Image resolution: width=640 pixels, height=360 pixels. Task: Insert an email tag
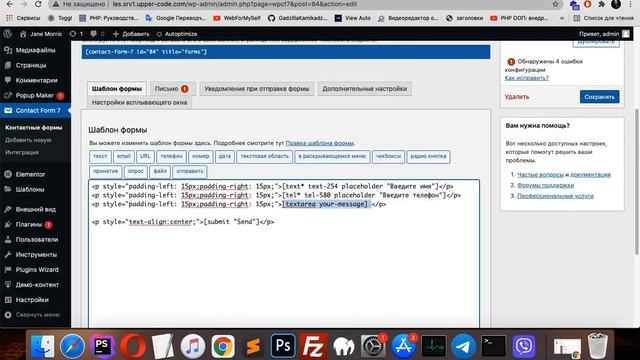pos(124,156)
